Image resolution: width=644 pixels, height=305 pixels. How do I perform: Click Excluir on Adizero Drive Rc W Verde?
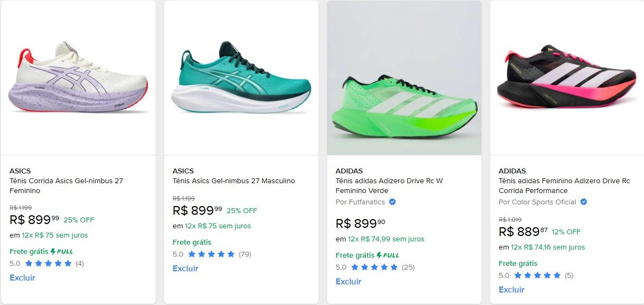point(348,282)
